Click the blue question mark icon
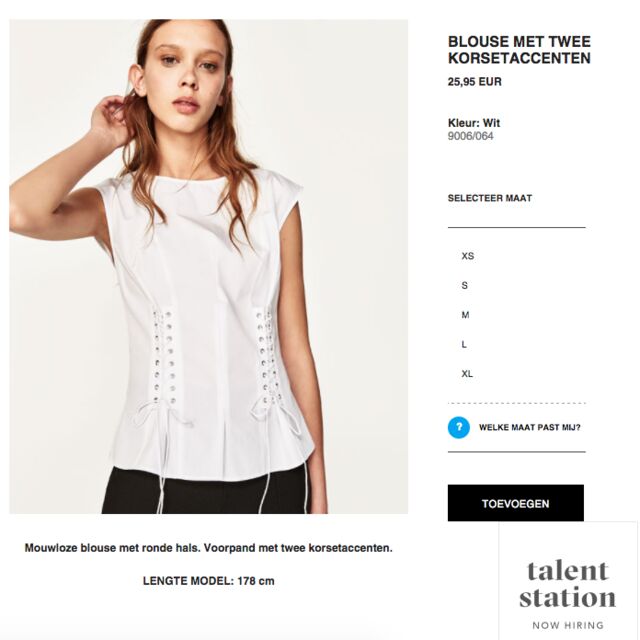Image resolution: width=640 pixels, height=640 pixels. (458, 427)
